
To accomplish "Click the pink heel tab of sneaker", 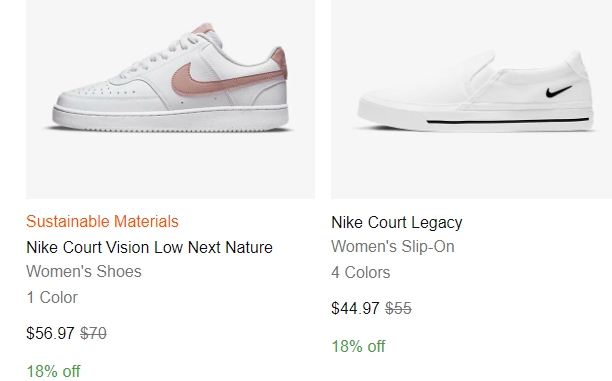I will (280, 62).
